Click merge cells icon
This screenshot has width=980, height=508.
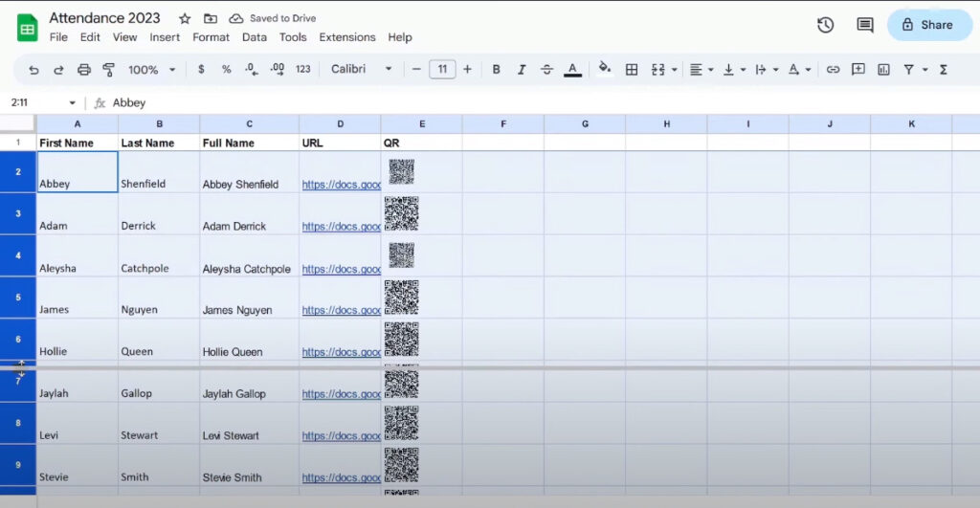pyautogui.click(x=658, y=69)
